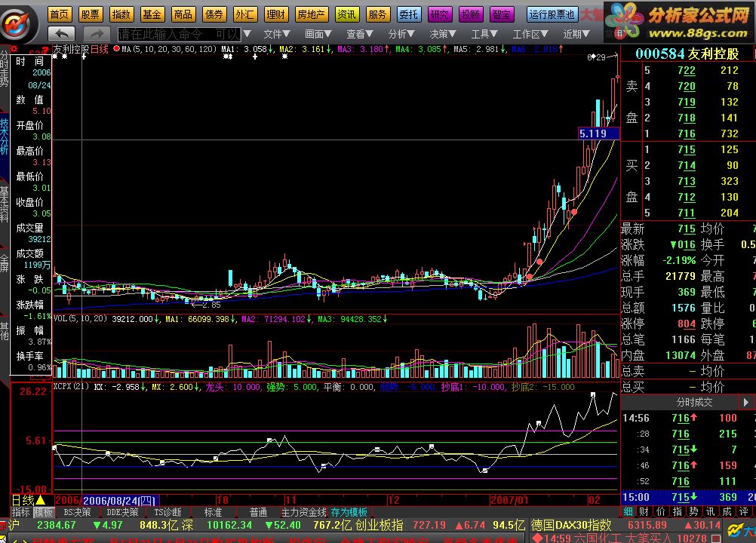This screenshot has width=756, height=543.
Task: Click the red dot before the MA indicator label
Action: (116, 49)
